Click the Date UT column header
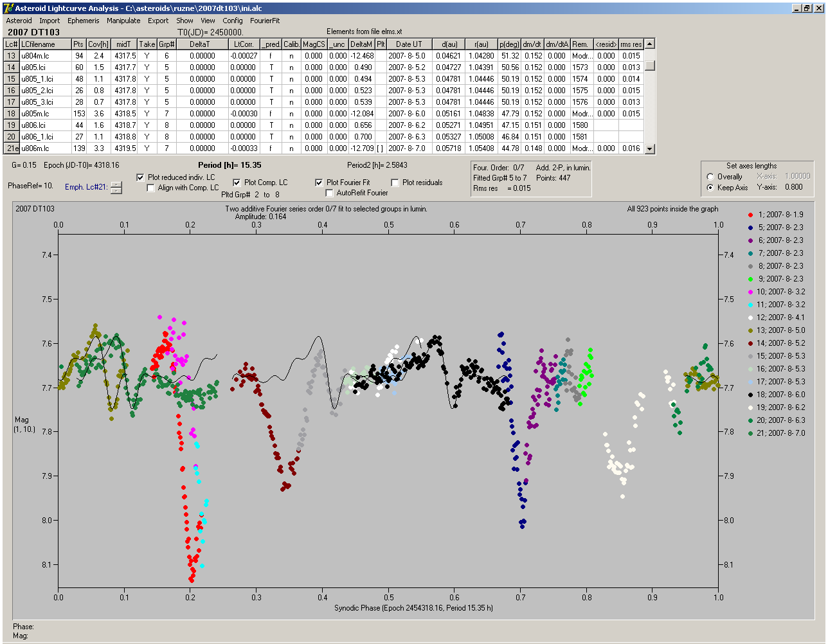Screen dimensions: 828x644 [x=409, y=44]
